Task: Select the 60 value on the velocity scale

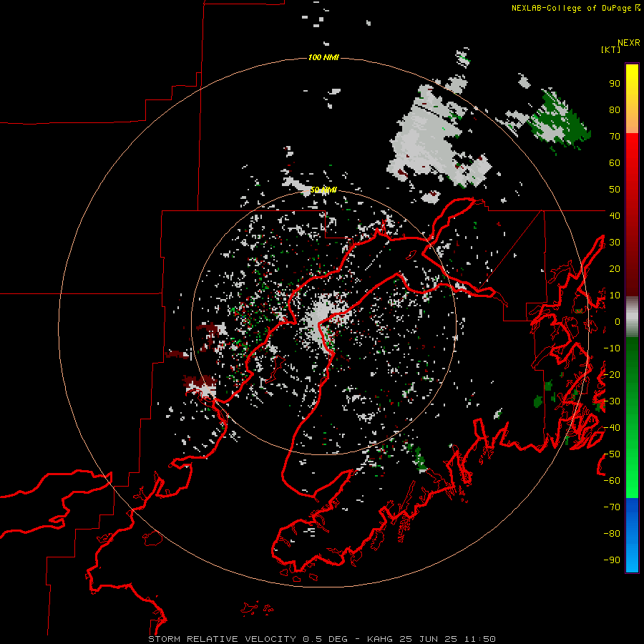Action: 615,163
